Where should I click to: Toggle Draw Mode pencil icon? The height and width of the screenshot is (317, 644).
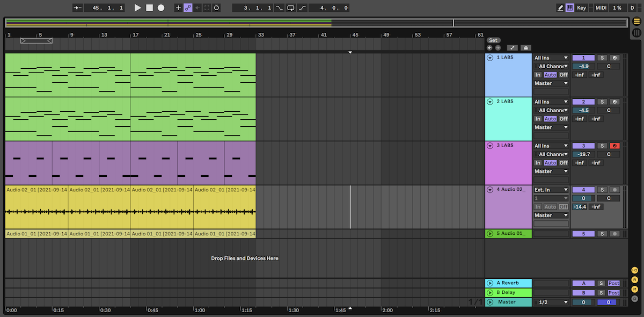(x=560, y=8)
